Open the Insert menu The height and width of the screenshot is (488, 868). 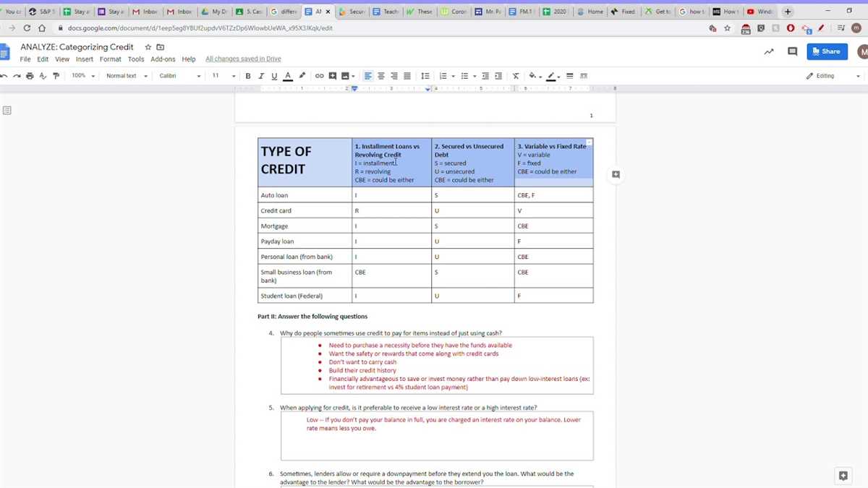(85, 59)
